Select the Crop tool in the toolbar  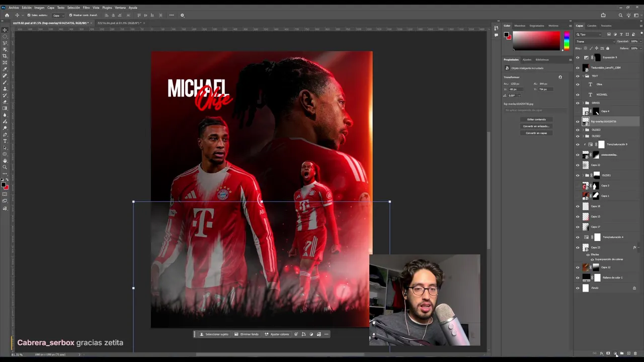coord(5,56)
